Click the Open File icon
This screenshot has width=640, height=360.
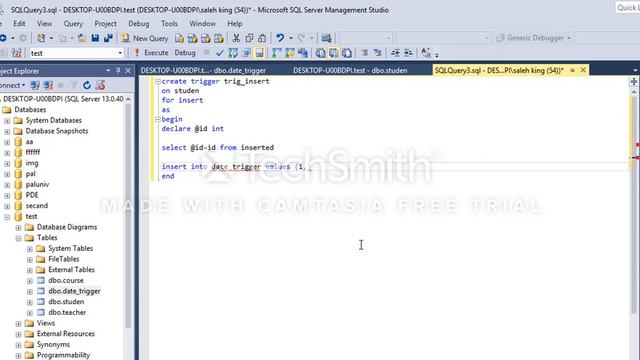pos(82,38)
